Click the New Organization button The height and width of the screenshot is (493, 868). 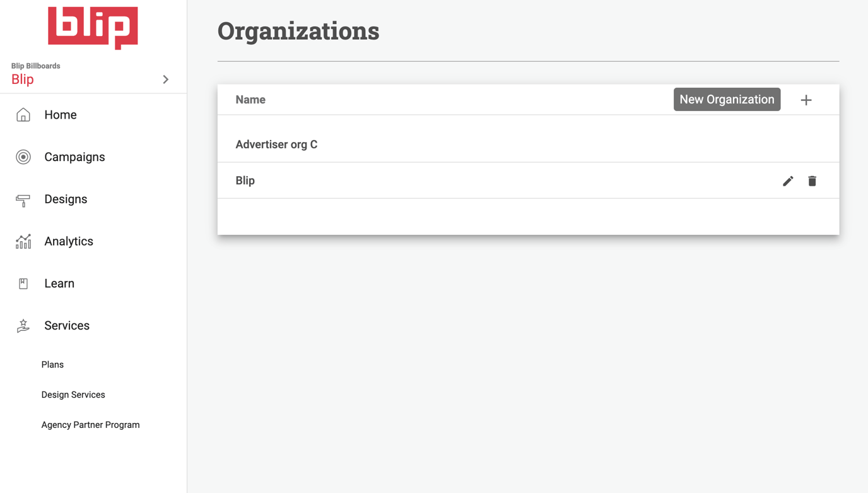[x=727, y=99]
